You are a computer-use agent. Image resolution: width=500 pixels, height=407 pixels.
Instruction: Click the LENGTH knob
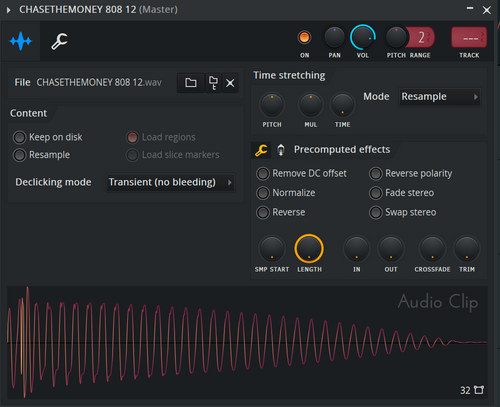[x=309, y=249]
